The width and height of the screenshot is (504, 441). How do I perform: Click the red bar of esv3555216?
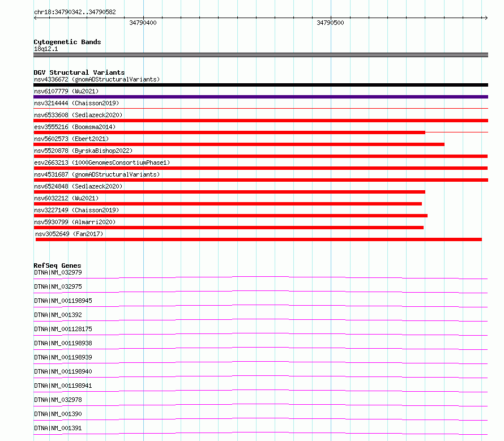(x=229, y=132)
